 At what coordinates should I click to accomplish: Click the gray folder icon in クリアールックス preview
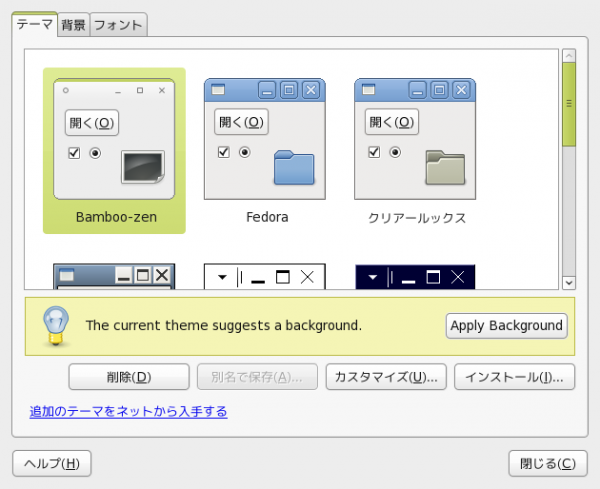point(445,168)
